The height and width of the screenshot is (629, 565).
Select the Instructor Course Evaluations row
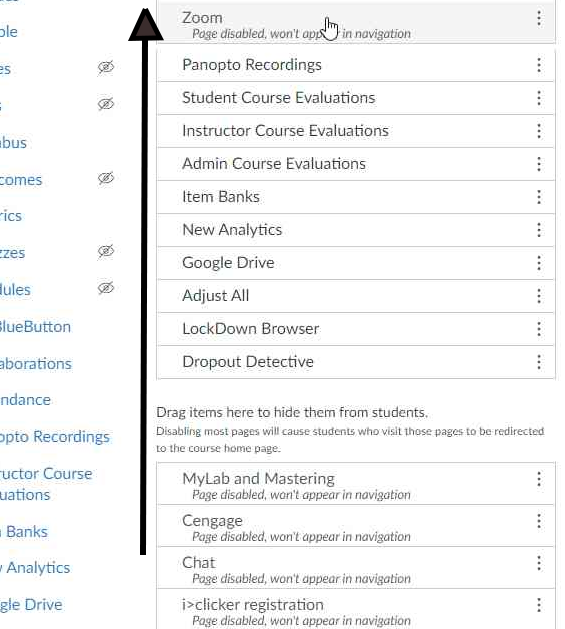click(x=356, y=131)
